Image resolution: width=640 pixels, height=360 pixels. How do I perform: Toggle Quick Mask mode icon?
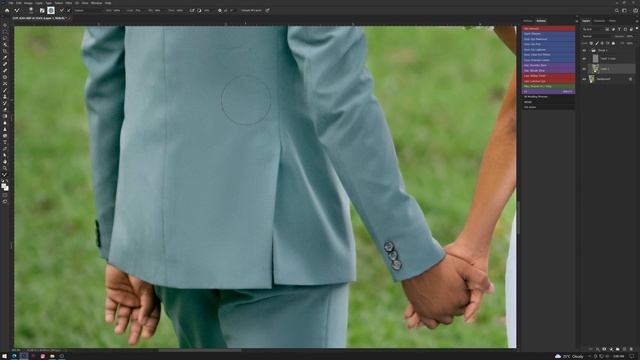coord(5,195)
